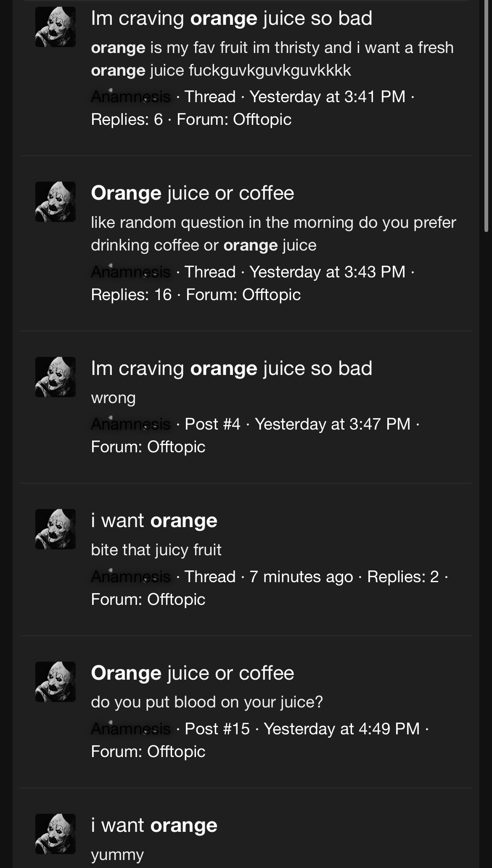Open the avatar beside the "yummy" result
Viewport: 492px width, 868px height.
pos(56,834)
